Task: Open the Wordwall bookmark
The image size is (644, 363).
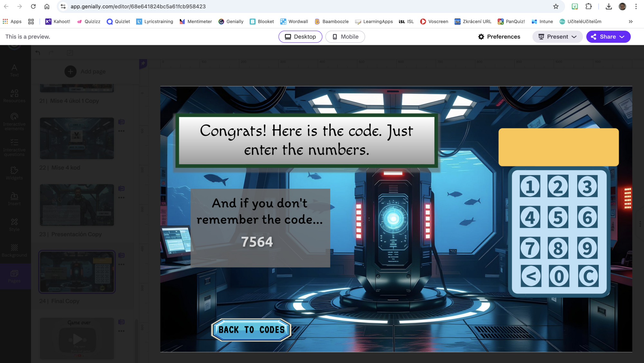Action: click(294, 22)
